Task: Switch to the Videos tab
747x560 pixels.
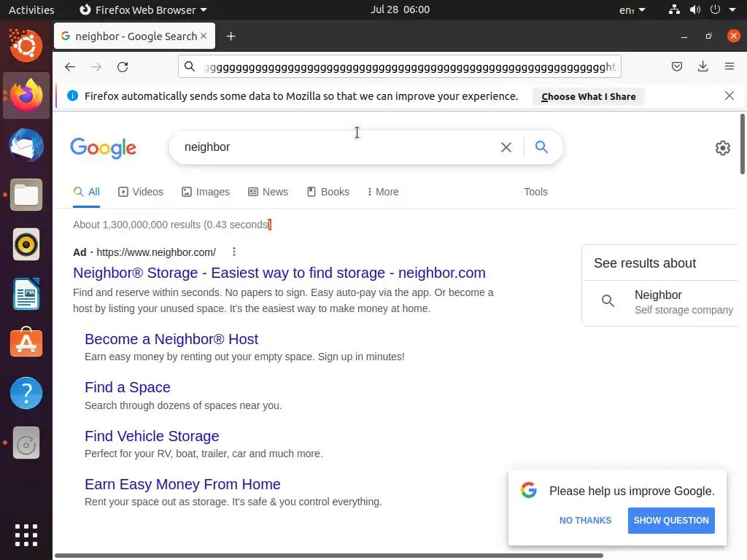Action: pyautogui.click(x=141, y=192)
